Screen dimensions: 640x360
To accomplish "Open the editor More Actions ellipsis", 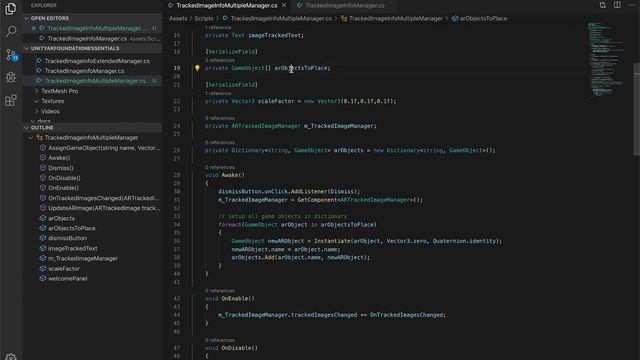I will (x=631, y=5).
